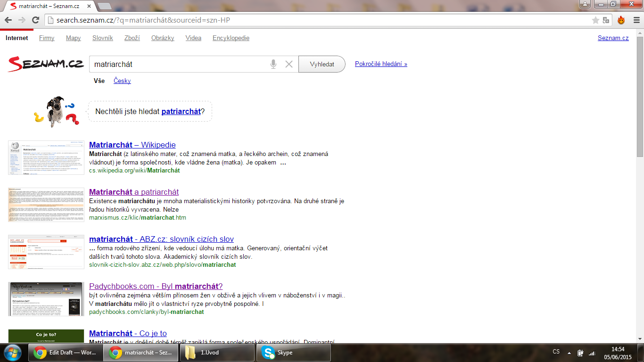The height and width of the screenshot is (362, 644).
Task: Open the network signal tray icon
Action: [x=592, y=353]
